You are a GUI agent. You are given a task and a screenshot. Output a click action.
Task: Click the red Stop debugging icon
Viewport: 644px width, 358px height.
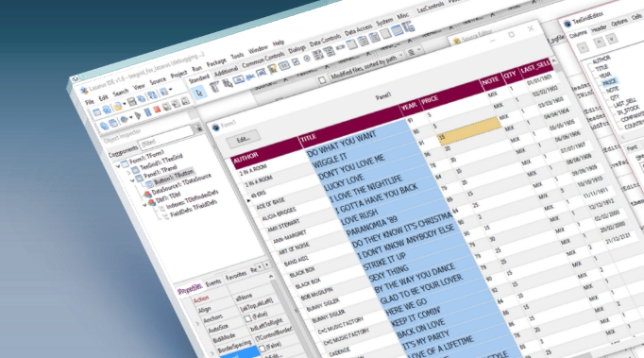(157, 111)
